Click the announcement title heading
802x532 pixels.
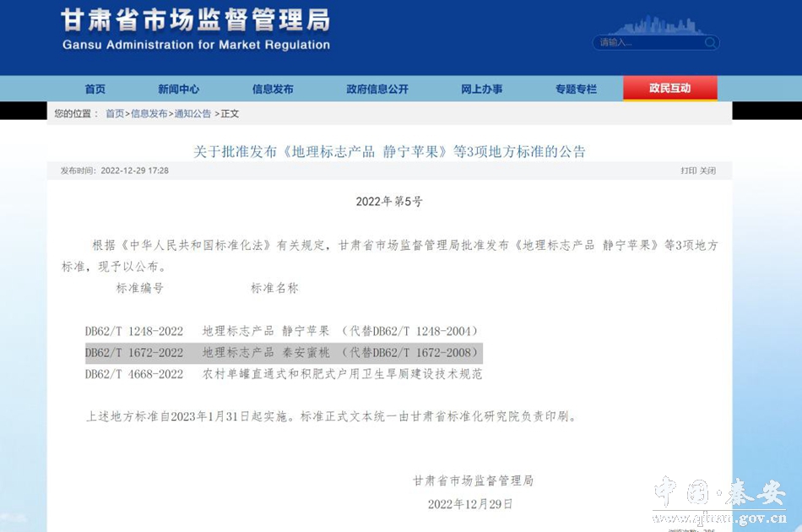coord(389,152)
